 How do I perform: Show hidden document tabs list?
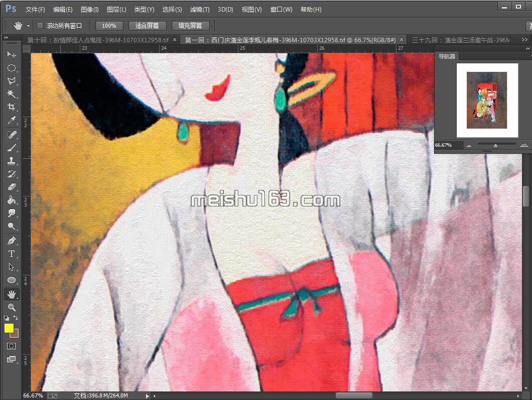point(524,40)
